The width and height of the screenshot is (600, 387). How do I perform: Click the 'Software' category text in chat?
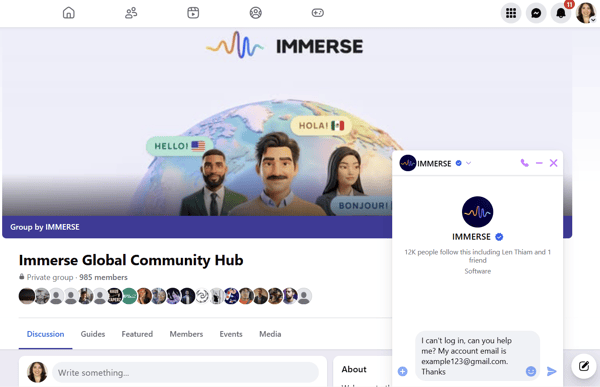478,271
